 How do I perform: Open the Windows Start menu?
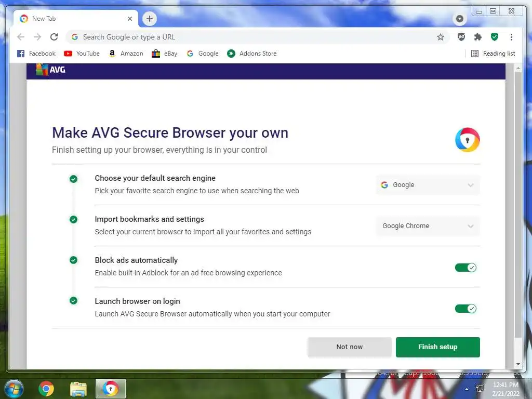click(14, 389)
